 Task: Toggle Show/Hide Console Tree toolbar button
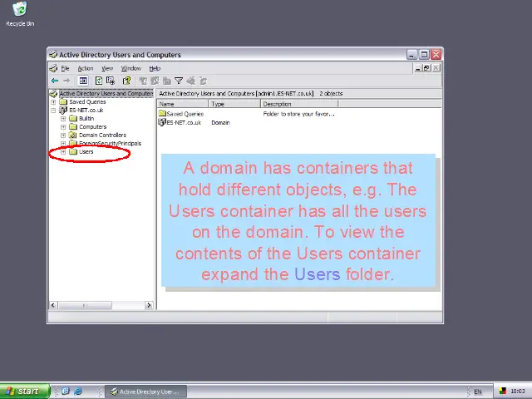click(x=83, y=81)
